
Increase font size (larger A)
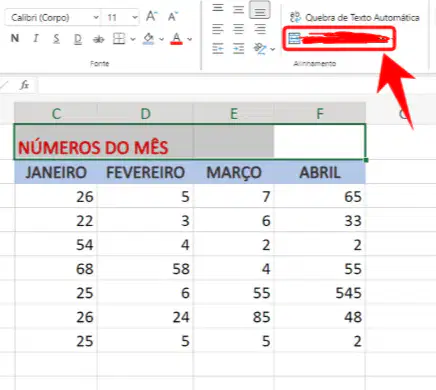click(x=152, y=16)
